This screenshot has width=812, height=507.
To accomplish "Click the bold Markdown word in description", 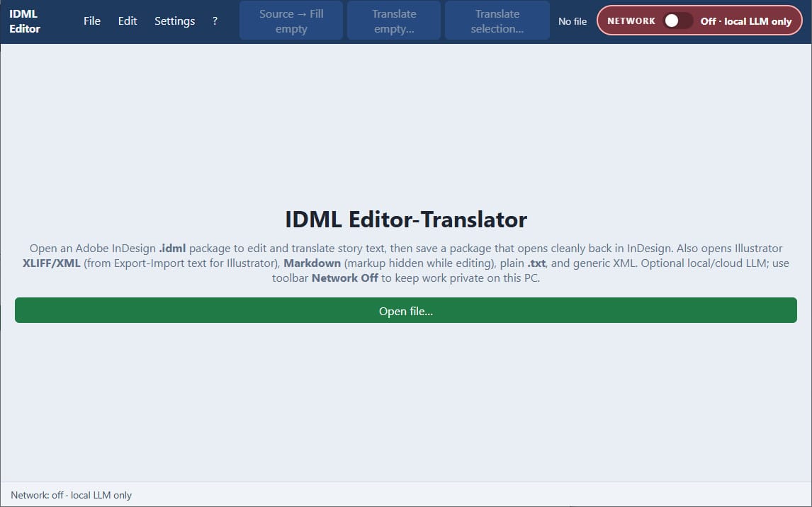I will [312, 263].
